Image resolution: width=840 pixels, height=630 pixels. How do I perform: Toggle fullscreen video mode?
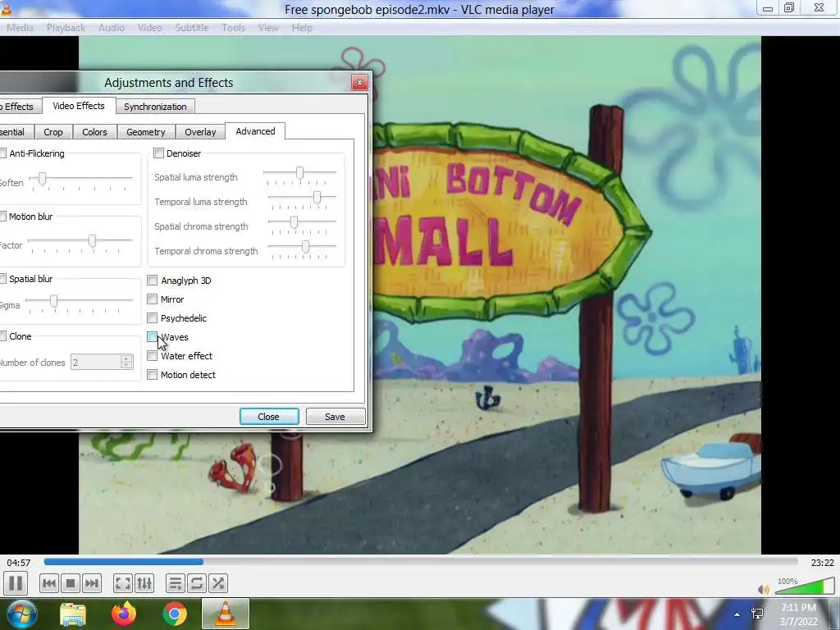pos(123,583)
